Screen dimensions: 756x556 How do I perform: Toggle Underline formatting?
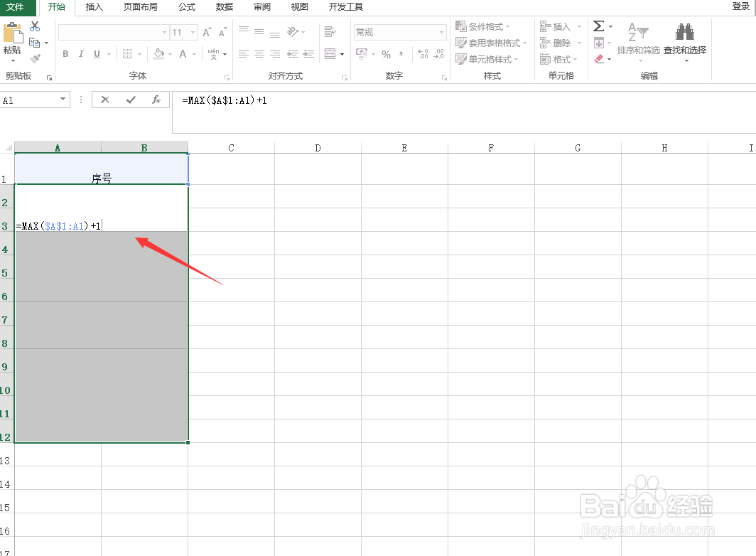[x=97, y=54]
